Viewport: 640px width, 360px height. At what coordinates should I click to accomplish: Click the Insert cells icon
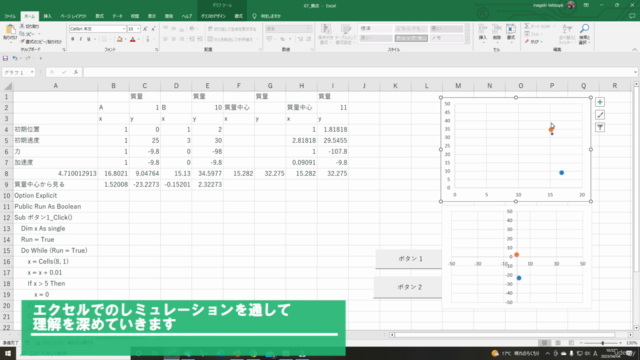(x=483, y=29)
